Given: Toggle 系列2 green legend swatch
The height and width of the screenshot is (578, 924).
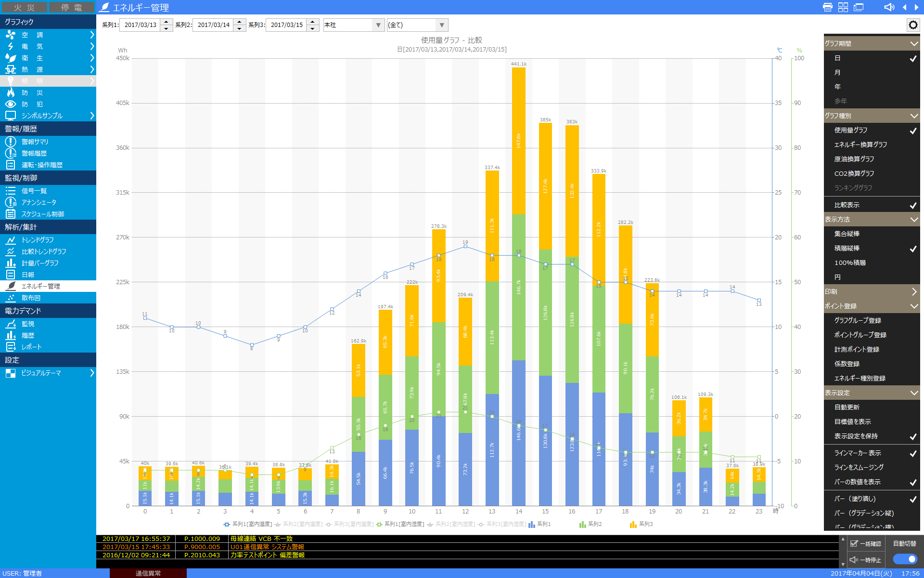Looking at the screenshot, I should click(582, 524).
